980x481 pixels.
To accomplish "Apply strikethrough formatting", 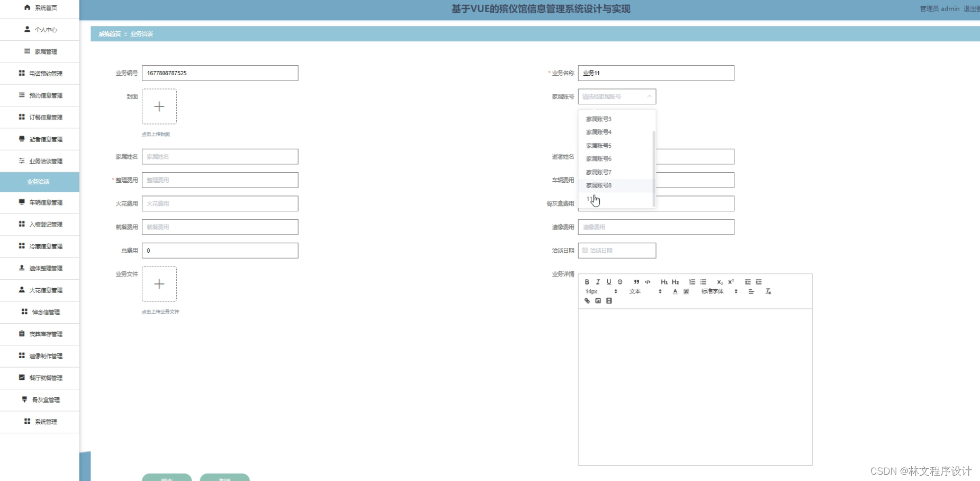I will tap(619, 282).
